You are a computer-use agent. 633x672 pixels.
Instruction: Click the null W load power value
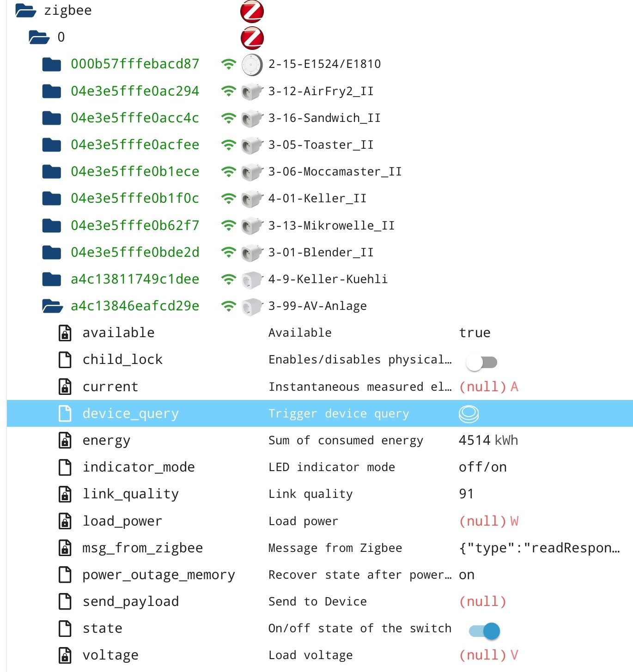pos(489,521)
